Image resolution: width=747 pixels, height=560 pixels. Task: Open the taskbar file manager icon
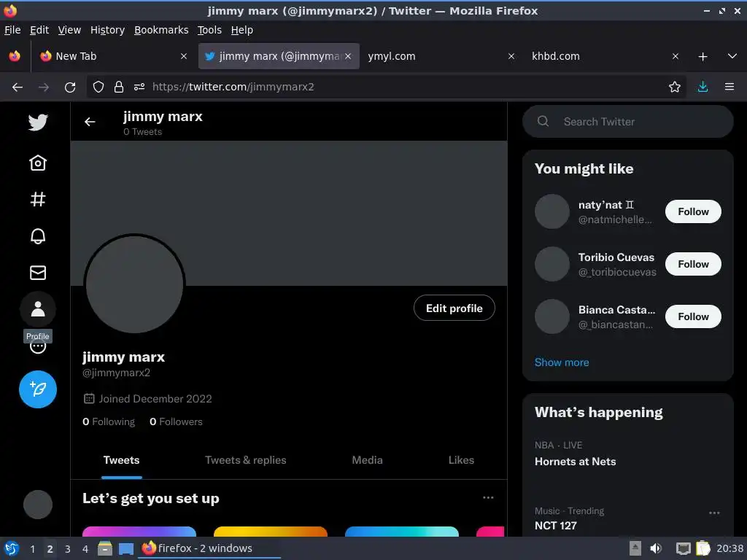click(x=105, y=548)
